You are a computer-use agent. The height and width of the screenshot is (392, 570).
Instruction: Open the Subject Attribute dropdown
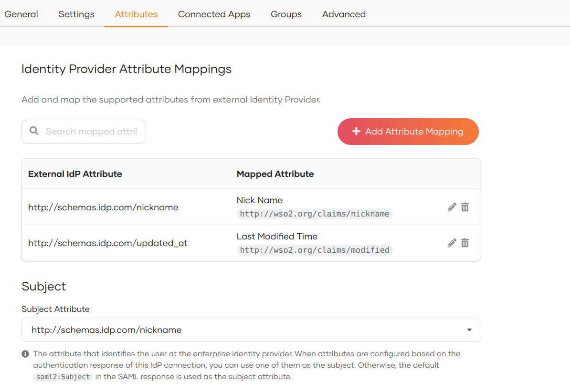click(251, 330)
